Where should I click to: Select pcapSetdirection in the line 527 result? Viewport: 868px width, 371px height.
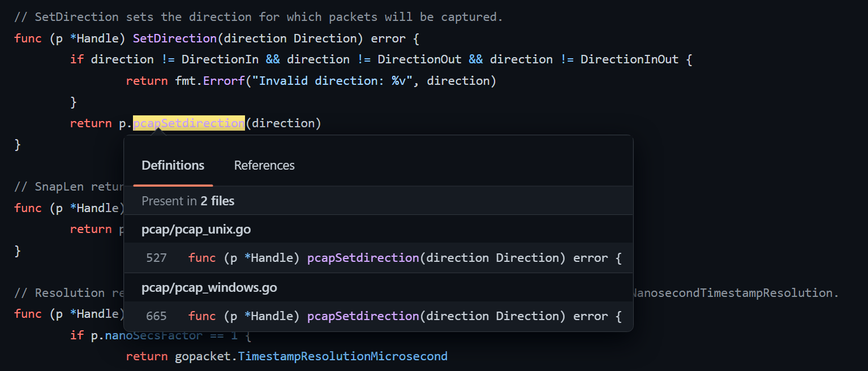(363, 258)
